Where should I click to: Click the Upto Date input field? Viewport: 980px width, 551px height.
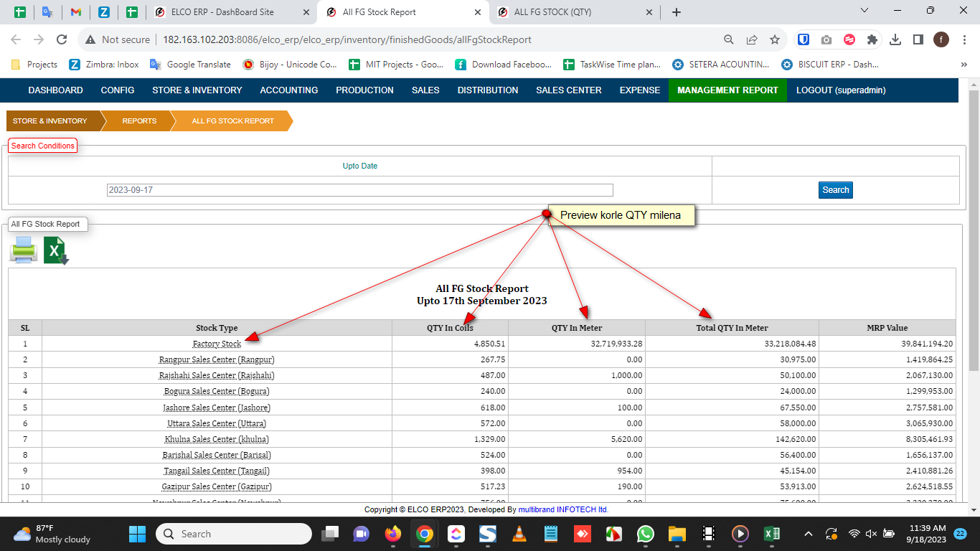(x=359, y=190)
